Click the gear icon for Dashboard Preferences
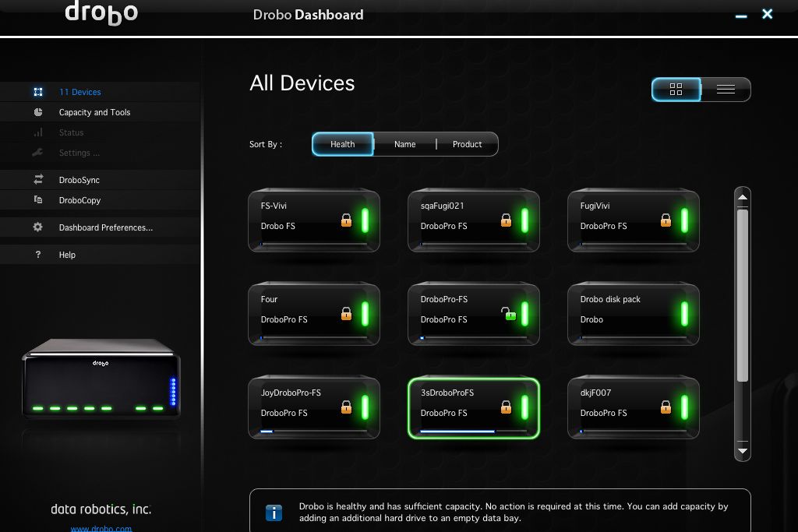Image resolution: width=798 pixels, height=532 pixels. tap(37, 227)
